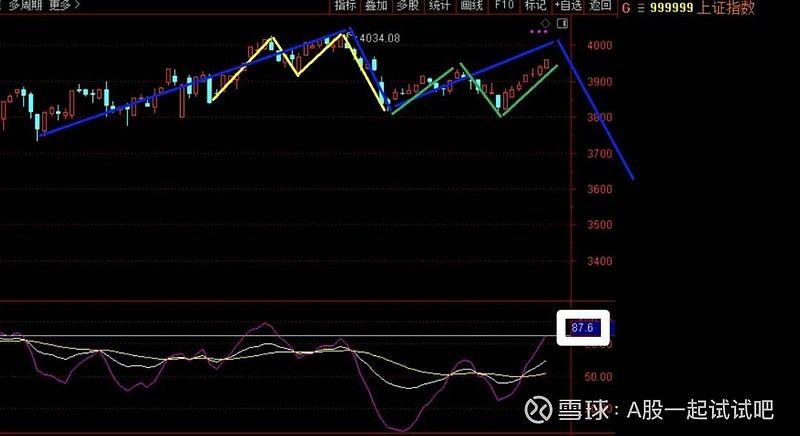Open the 指标 indicator menu
The image size is (800, 436).
[345, 6]
